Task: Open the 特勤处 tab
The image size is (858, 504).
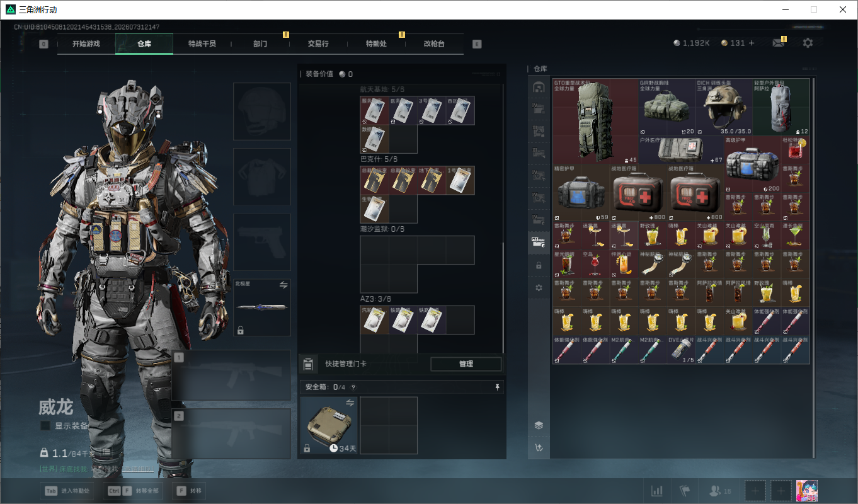Action: pos(376,44)
